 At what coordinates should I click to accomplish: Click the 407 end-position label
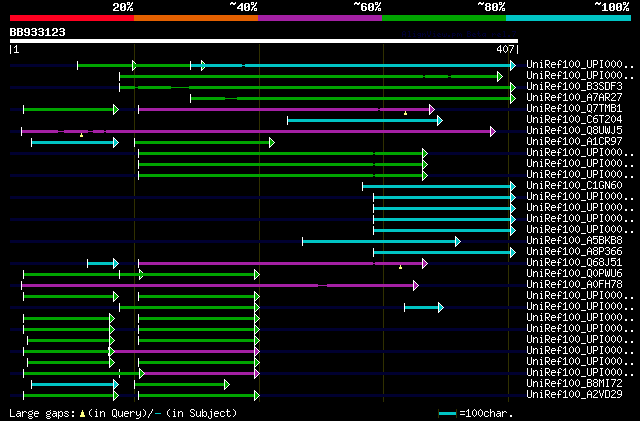click(x=505, y=49)
